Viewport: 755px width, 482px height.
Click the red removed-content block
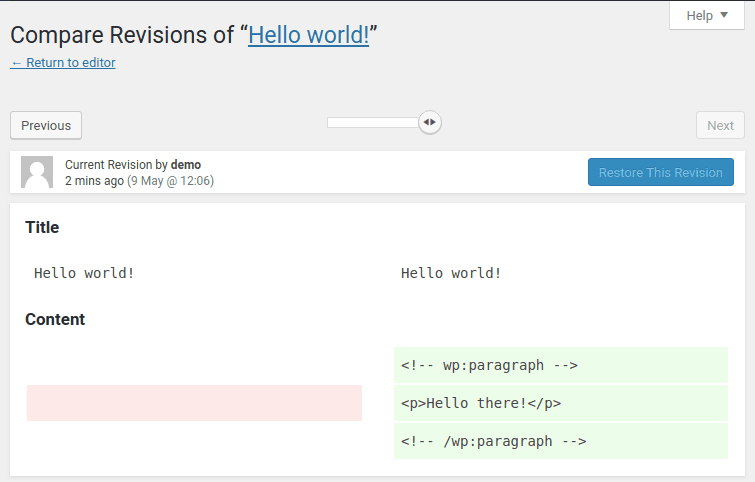pyautogui.click(x=194, y=403)
